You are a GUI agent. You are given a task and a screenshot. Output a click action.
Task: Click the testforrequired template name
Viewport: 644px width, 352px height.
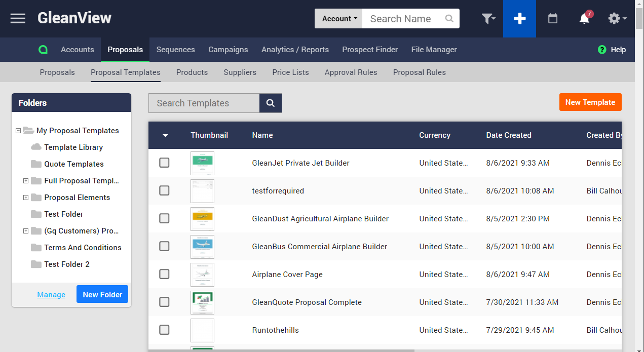pyautogui.click(x=278, y=191)
